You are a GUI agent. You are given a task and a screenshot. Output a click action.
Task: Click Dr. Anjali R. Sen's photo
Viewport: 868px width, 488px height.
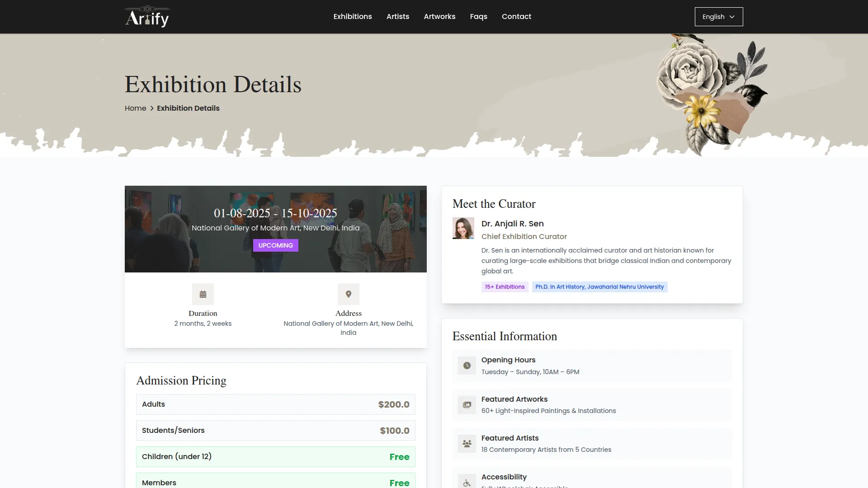[463, 228]
